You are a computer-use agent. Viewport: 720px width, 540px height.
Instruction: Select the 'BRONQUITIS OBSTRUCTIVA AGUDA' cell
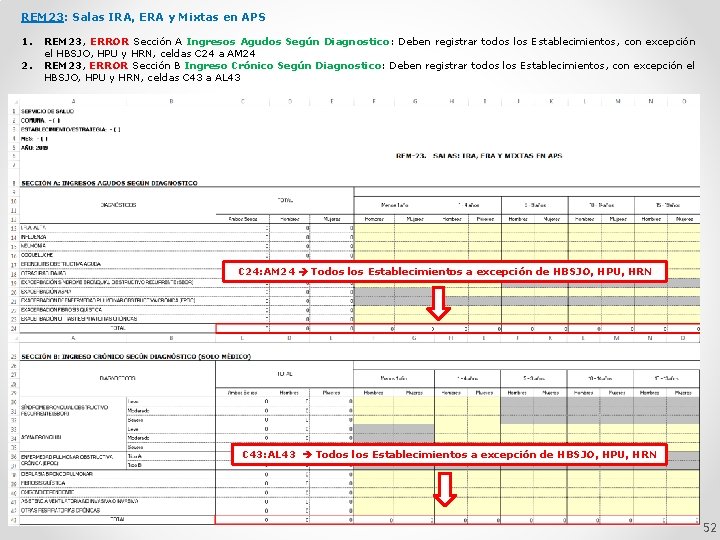coord(61,264)
